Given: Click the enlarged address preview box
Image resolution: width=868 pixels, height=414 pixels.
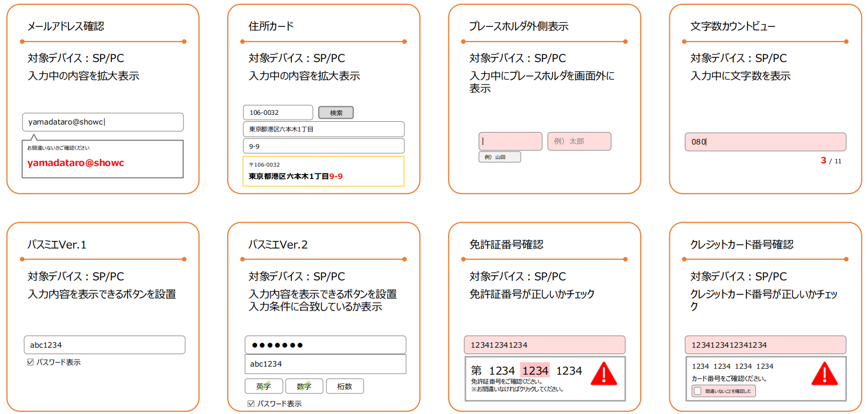Looking at the screenshot, I should coord(324,171).
